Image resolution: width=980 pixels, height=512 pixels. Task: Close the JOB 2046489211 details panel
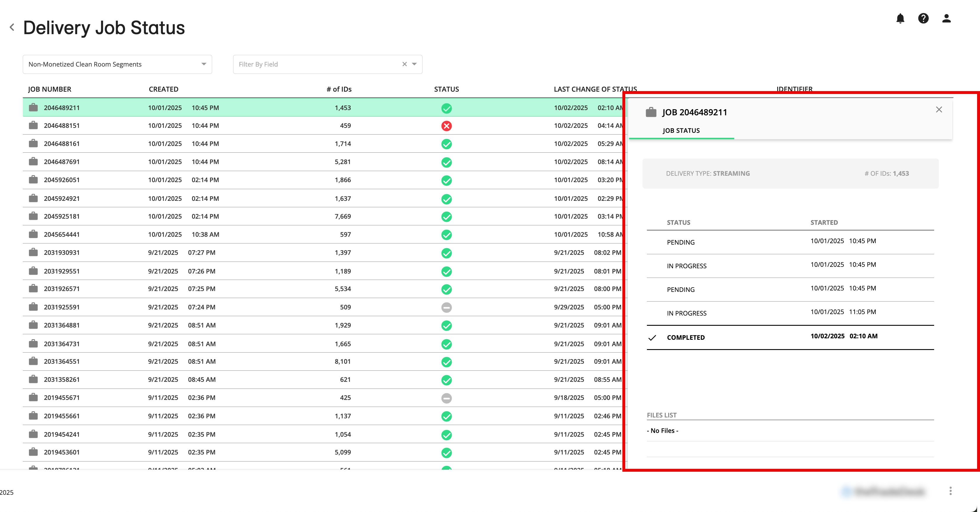tap(939, 109)
